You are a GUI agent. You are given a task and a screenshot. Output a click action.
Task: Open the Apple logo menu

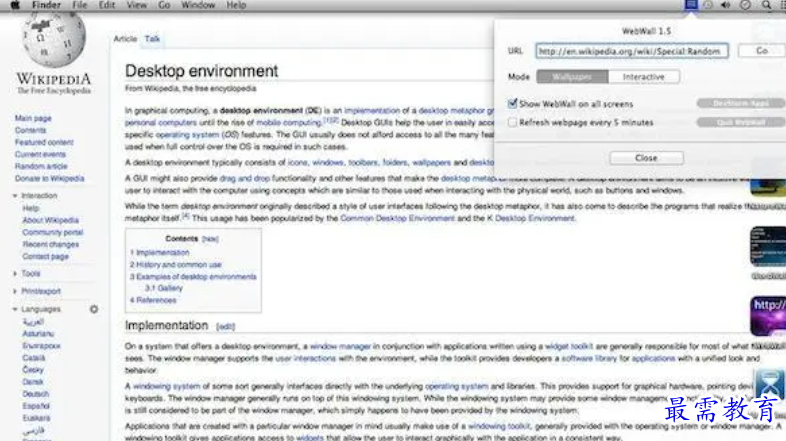click(x=15, y=5)
